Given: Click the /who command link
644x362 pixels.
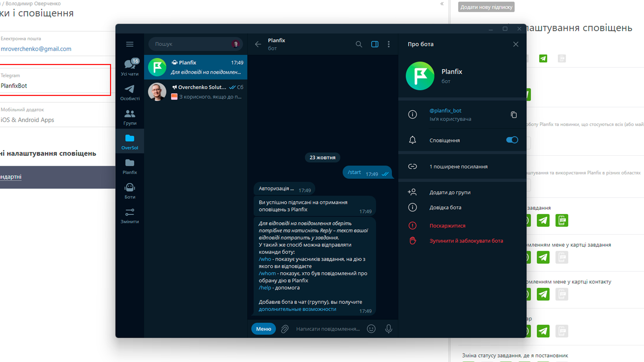Looking at the screenshot, I should (265, 259).
